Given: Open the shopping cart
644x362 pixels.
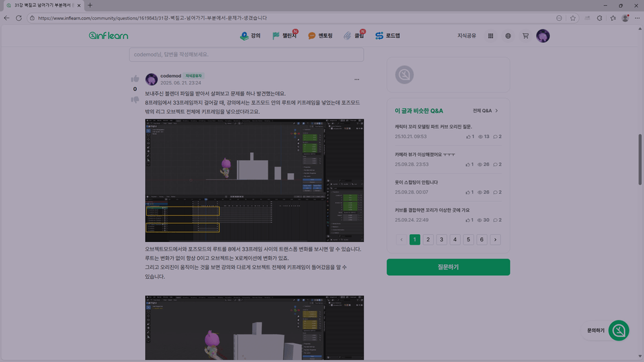Looking at the screenshot, I should pyautogui.click(x=525, y=36).
